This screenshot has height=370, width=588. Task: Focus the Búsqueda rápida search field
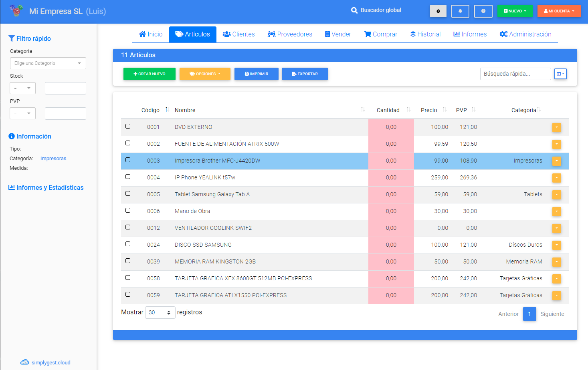point(515,74)
